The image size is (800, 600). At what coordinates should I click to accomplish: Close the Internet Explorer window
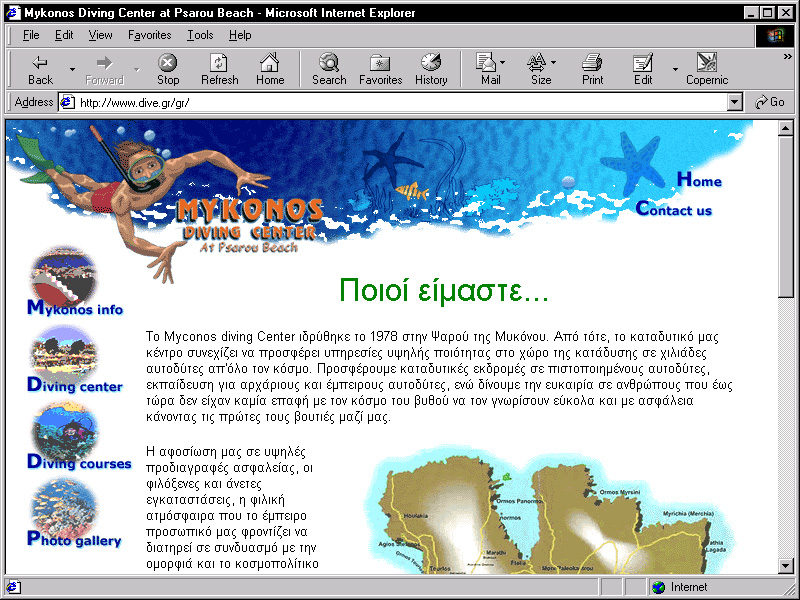[785, 12]
